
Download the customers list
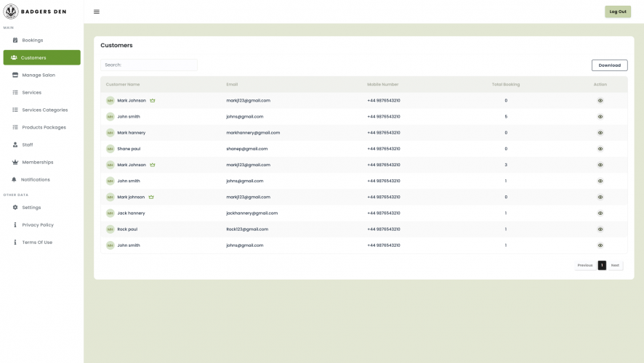(x=610, y=65)
